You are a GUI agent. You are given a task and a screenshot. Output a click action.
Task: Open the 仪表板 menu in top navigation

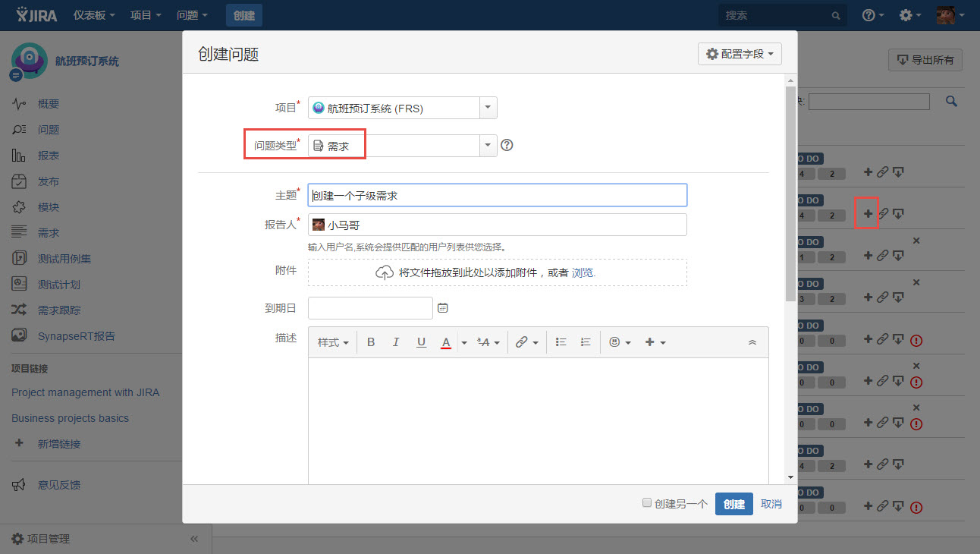pyautogui.click(x=95, y=15)
